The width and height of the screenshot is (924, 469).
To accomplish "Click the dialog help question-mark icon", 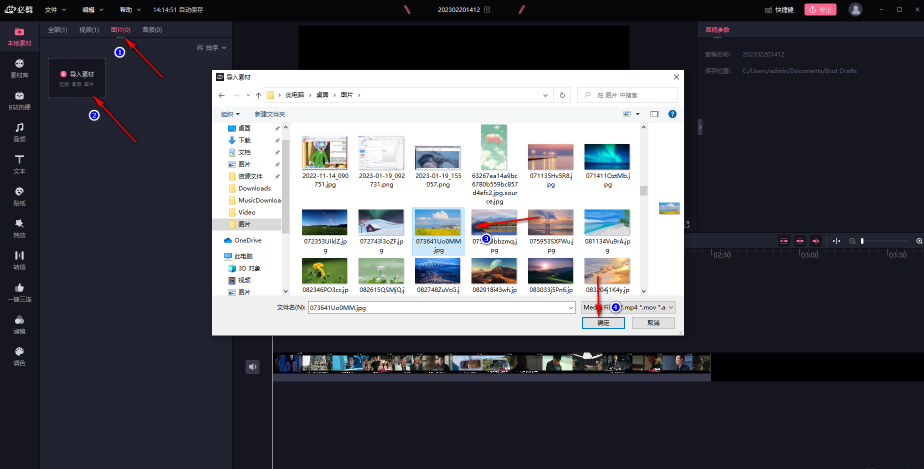I will 672,115.
